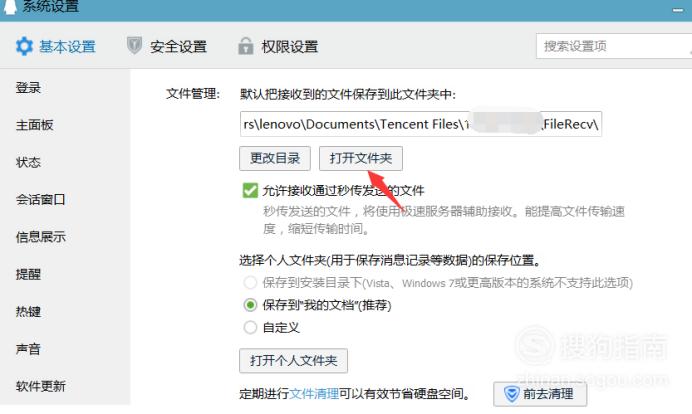Open the 登录 sidebar section

click(x=28, y=88)
